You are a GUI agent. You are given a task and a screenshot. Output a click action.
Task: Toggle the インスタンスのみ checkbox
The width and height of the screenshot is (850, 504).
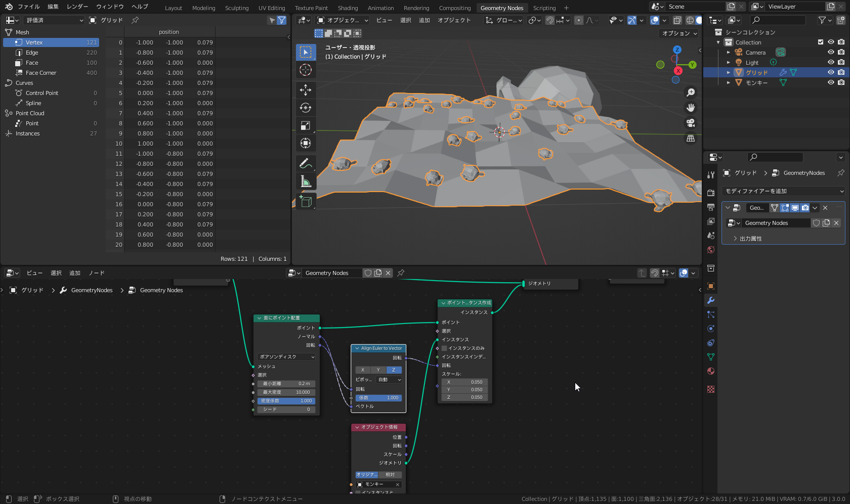point(444,348)
